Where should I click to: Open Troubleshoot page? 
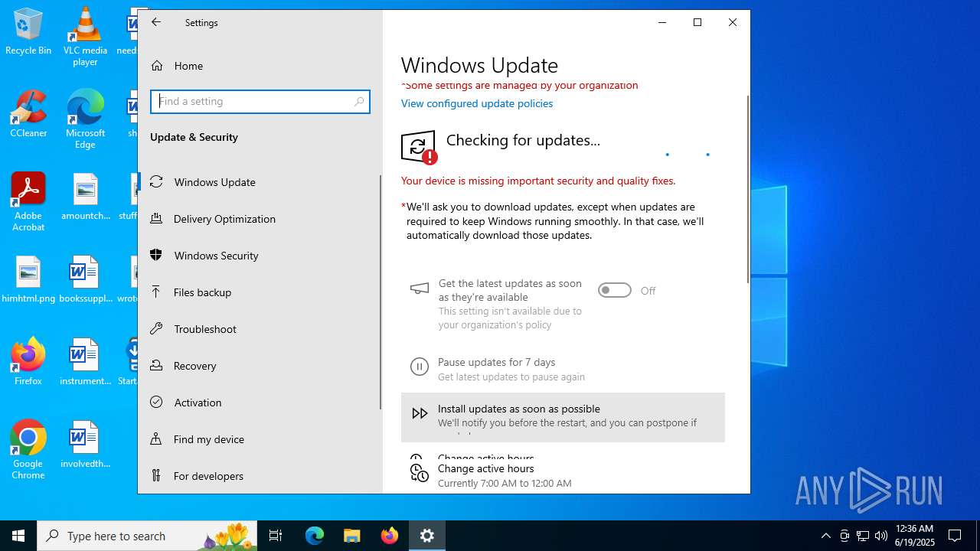[x=259, y=329]
